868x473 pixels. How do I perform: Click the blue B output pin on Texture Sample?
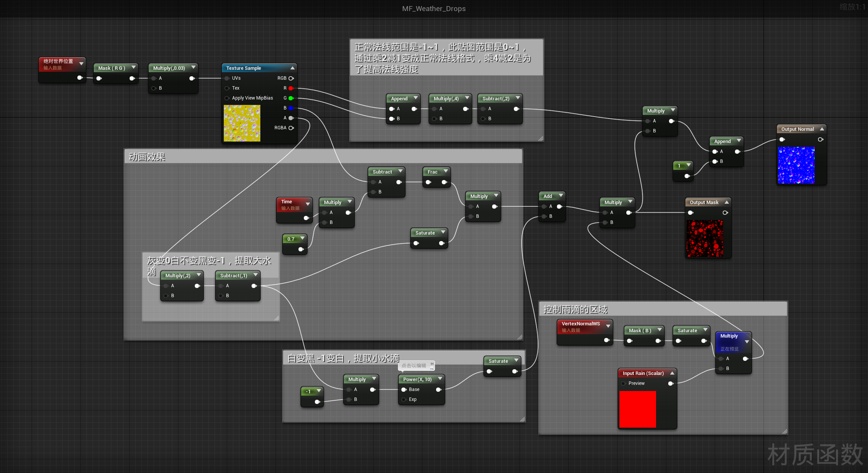point(291,108)
